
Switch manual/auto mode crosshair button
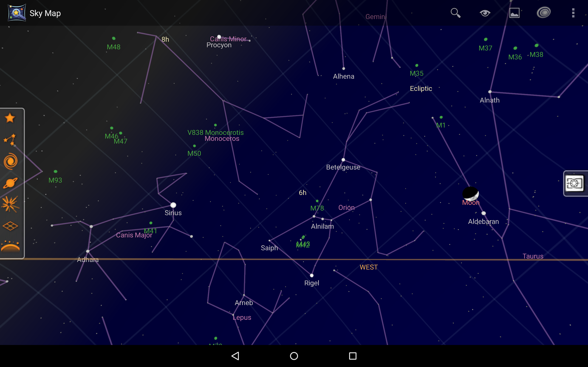[x=574, y=183]
